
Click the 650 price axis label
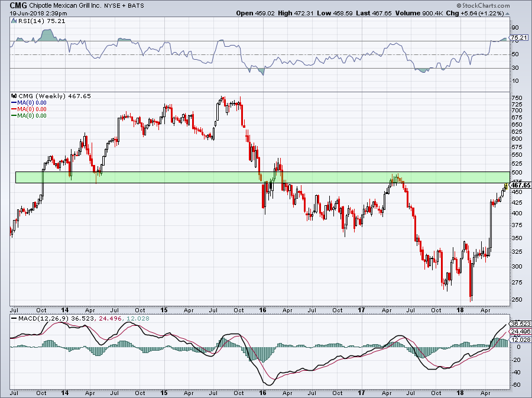pyautogui.click(x=517, y=124)
